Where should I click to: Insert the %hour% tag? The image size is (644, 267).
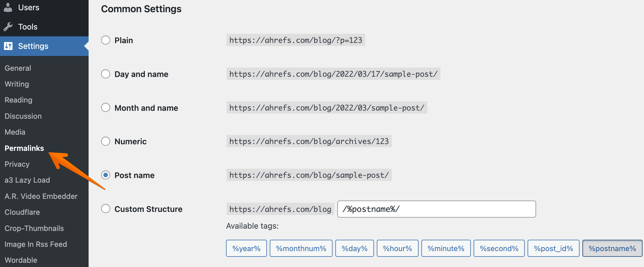(x=397, y=248)
